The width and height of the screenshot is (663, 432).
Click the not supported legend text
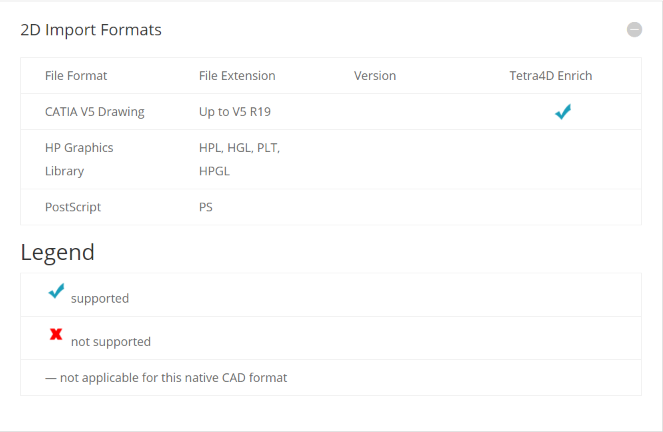tap(111, 342)
